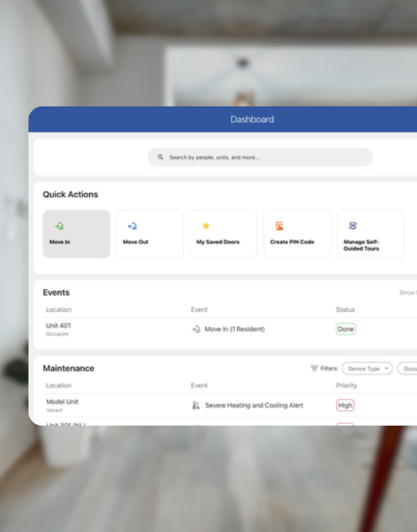Open the Move Out quick action card
Screen dimensions: 417x532
(x=150, y=234)
